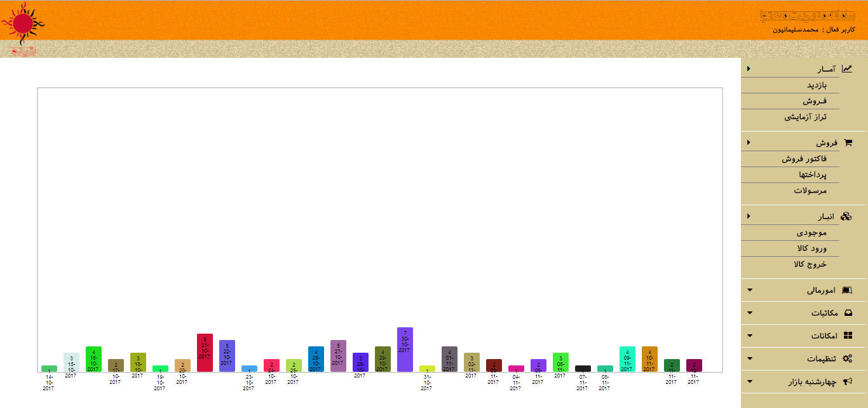Expand the تنظیمات dropdown arrow

(750, 359)
